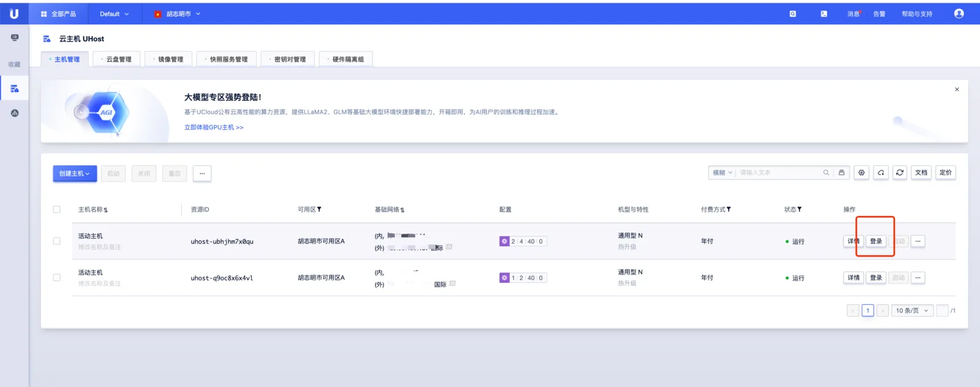This screenshot has width=980, height=387.
Task: Open the column settings hexagon icon
Action: (x=862, y=173)
